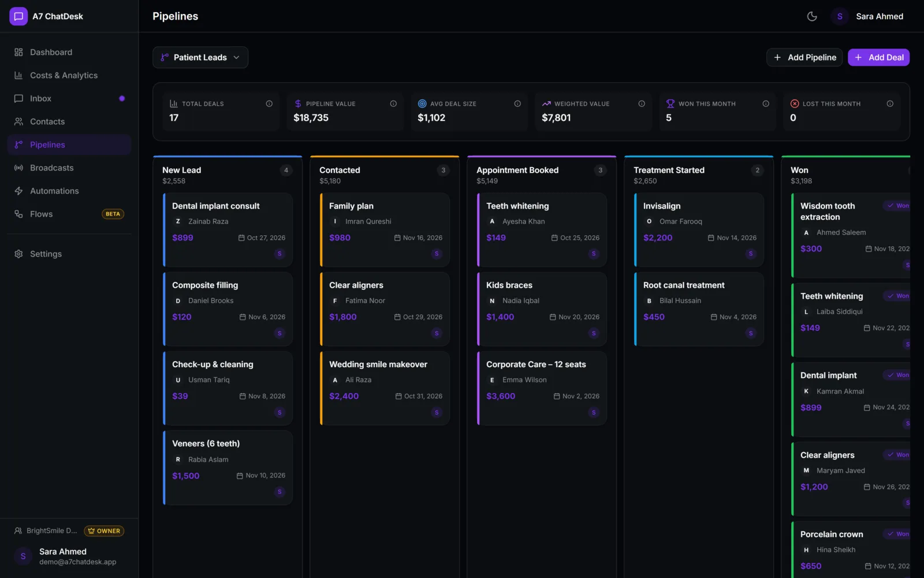
Task: Go to the Automations page
Action: pyautogui.click(x=69, y=191)
